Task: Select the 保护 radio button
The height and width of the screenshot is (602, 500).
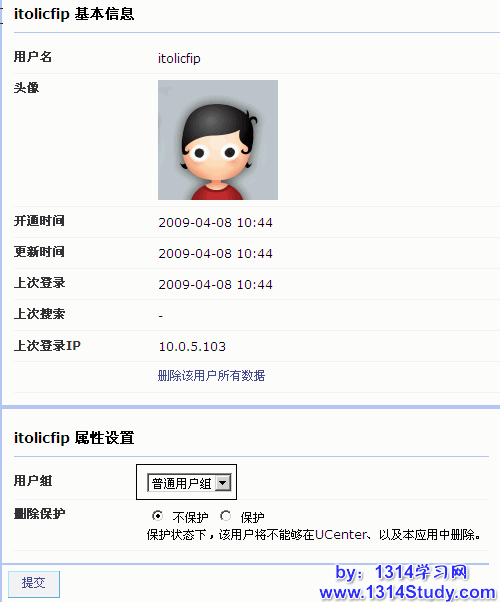Action: tap(225, 516)
